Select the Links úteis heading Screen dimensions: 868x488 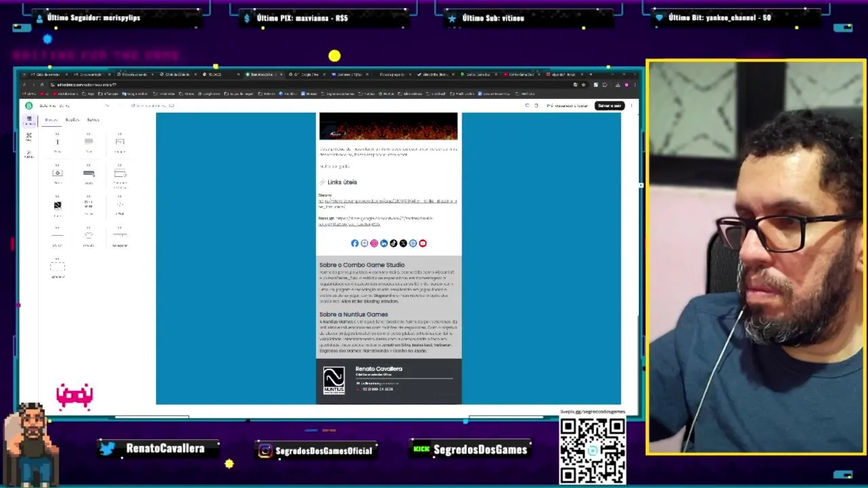[342, 182]
